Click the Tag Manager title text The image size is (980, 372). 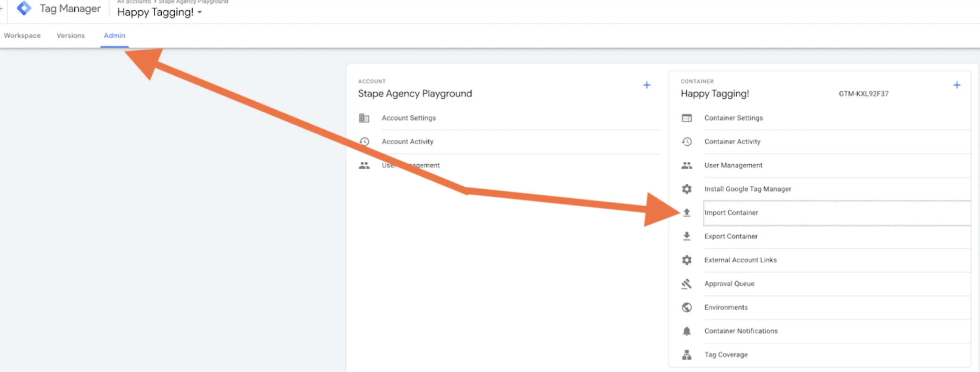tap(70, 8)
